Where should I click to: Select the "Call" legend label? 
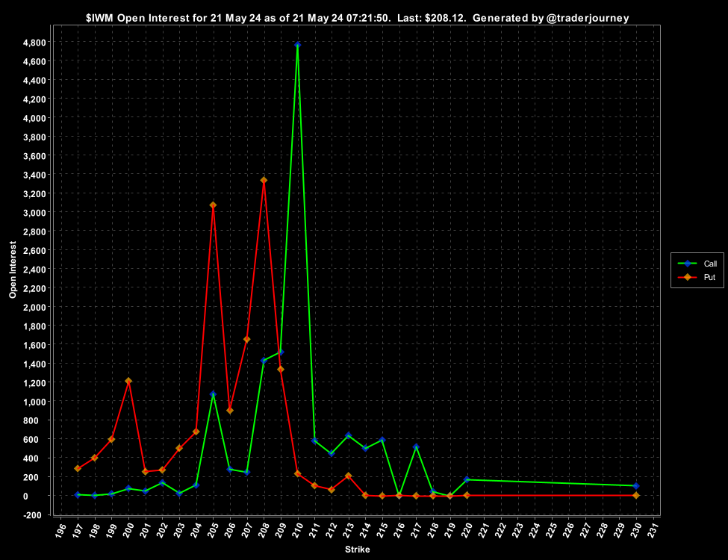tap(710, 264)
